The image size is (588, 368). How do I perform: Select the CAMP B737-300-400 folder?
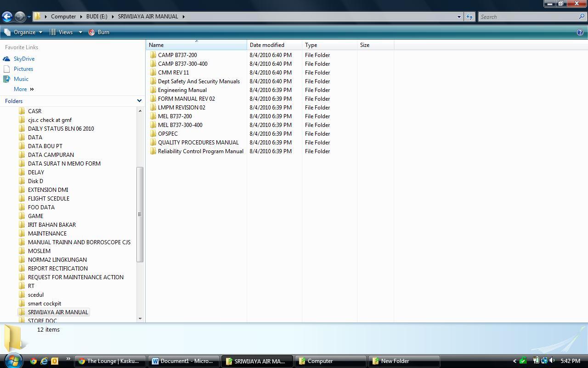click(182, 64)
